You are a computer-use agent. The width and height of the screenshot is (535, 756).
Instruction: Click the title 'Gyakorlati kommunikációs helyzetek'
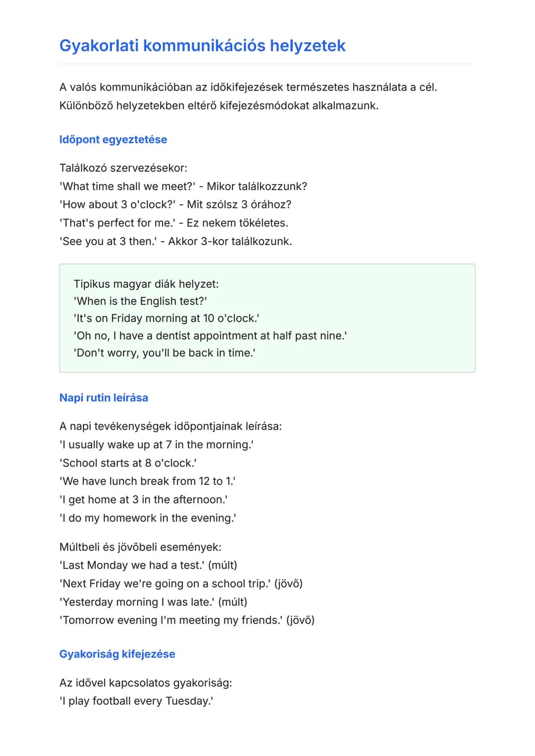point(202,46)
